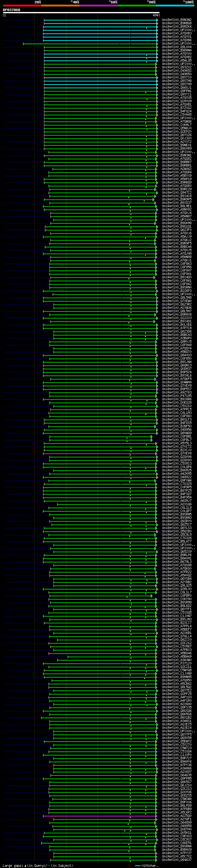Open hit UniRef100_C6KE51
Screen dimensions: 197x868
coord(177,843)
